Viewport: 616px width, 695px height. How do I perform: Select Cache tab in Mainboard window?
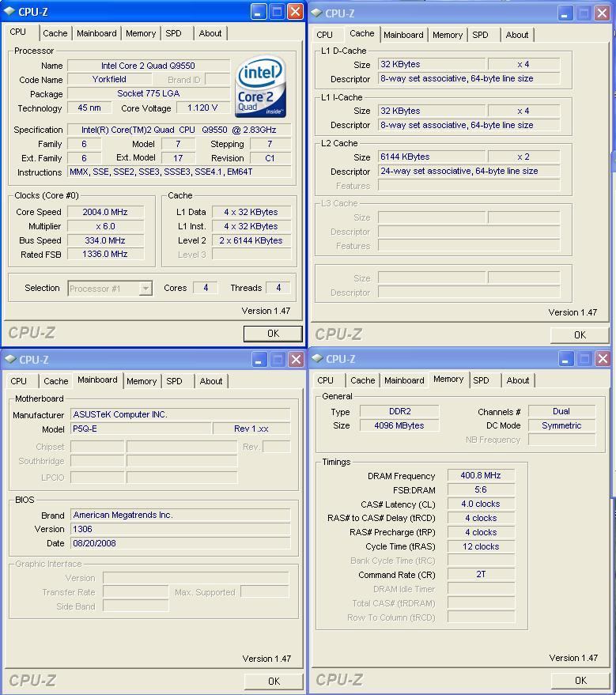click(x=56, y=381)
